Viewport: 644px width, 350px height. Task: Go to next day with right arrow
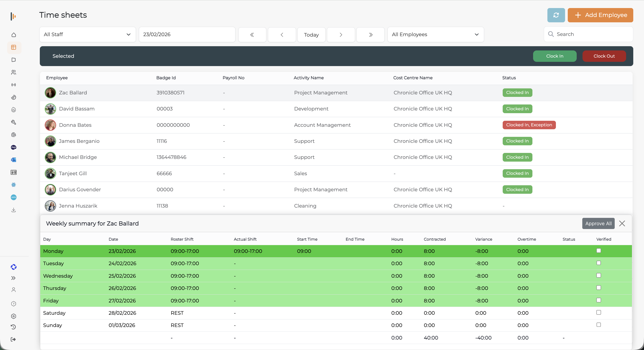tap(341, 35)
